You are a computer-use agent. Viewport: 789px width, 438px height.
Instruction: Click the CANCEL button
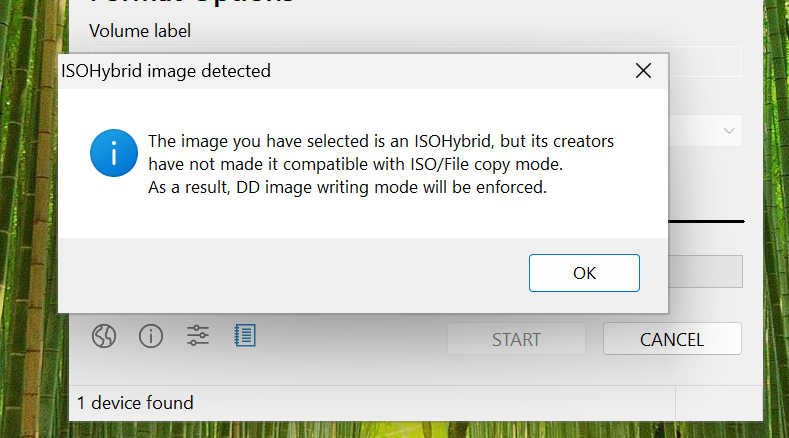[672, 339]
